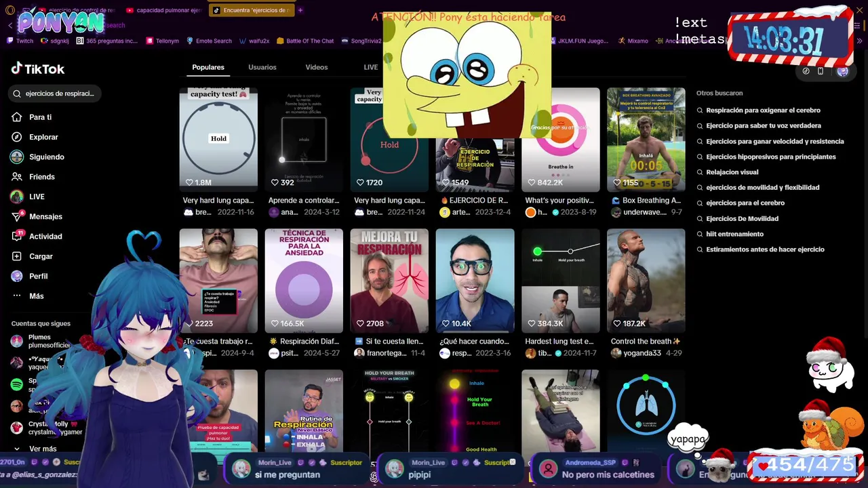Open Twitch bookmark
Viewport: 868px width, 488px height.
tap(20, 41)
